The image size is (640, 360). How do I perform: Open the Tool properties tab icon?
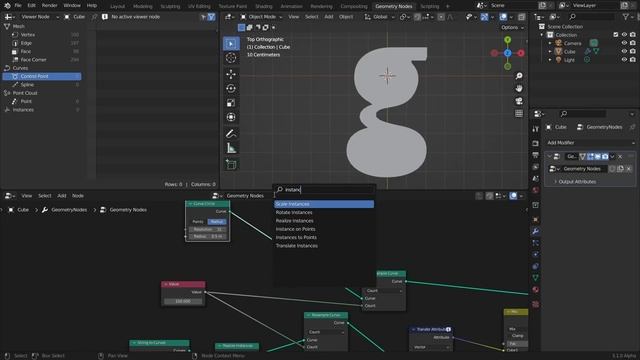pyautogui.click(x=536, y=129)
